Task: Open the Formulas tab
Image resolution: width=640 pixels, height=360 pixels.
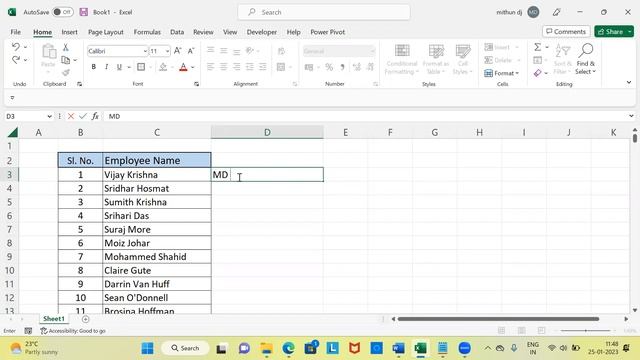Action: click(147, 32)
